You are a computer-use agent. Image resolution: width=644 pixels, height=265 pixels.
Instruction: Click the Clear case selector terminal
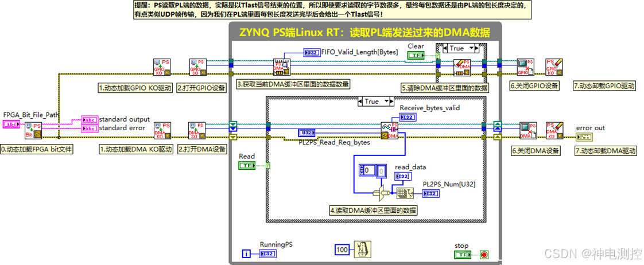point(438,54)
